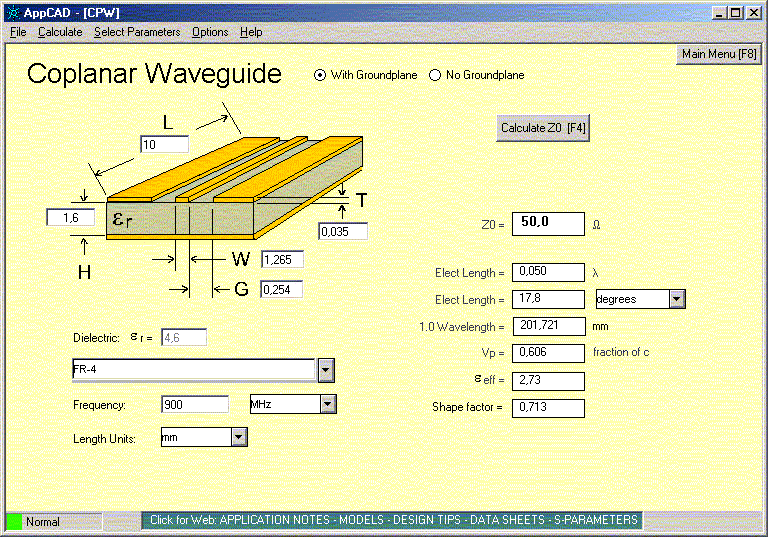Click the green status indicator in status bar

click(x=14, y=522)
